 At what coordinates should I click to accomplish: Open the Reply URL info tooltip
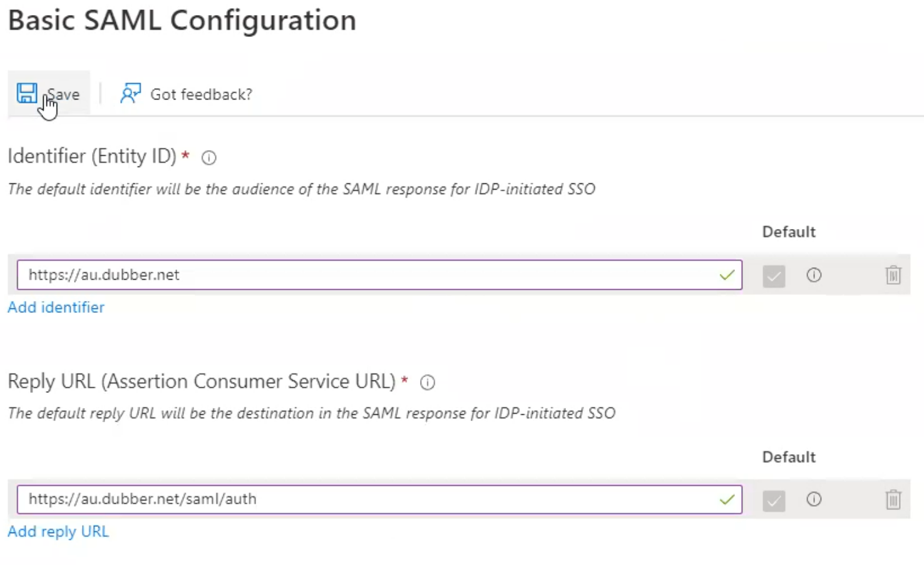click(427, 382)
